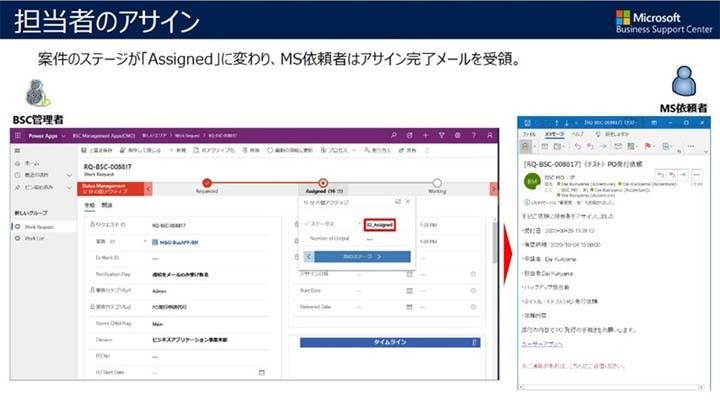Image resolution: width=720 pixels, height=400 pixels.
Task: Close the Assigned stage flyout
Action: 408,202
